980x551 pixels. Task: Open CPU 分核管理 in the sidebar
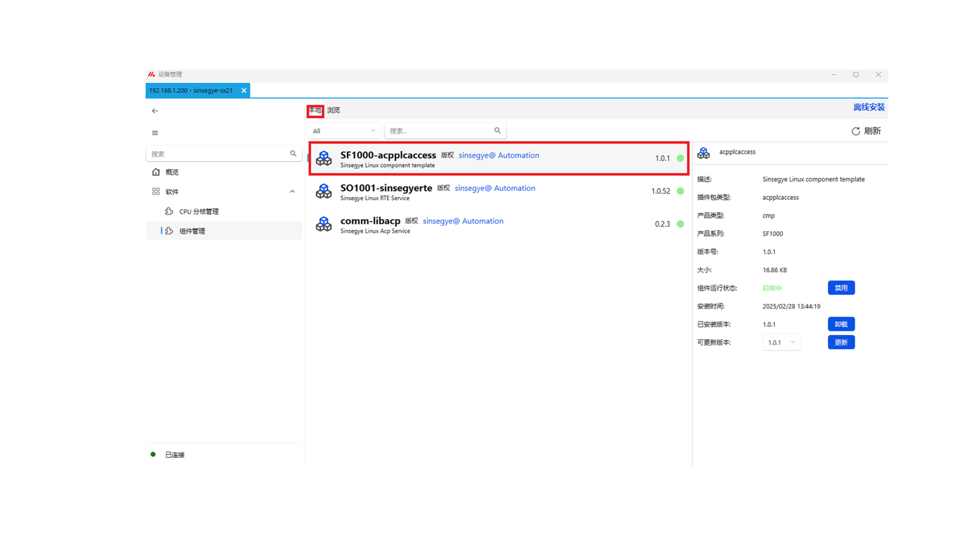tap(199, 211)
